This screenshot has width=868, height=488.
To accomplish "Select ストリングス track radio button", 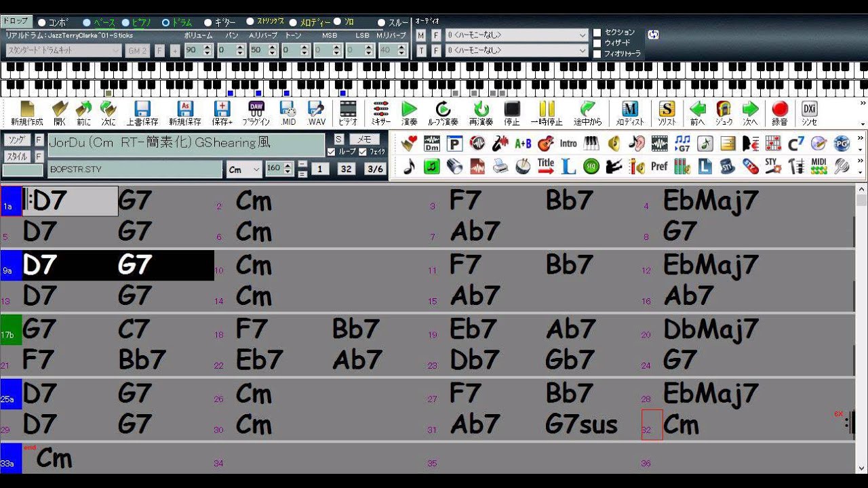I will 250,22.
